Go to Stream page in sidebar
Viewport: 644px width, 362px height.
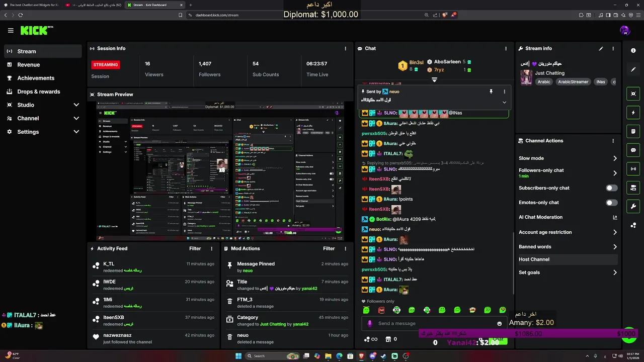pos(43,51)
